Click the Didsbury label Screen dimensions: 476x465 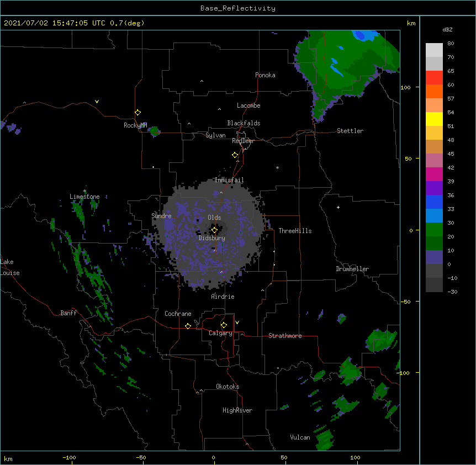[x=212, y=238]
